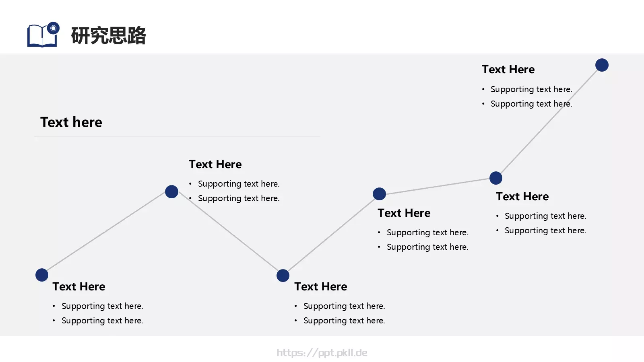Image resolution: width=644 pixels, height=362 pixels.
Task: Click the Text Here heading at the top right
Action: click(508, 69)
